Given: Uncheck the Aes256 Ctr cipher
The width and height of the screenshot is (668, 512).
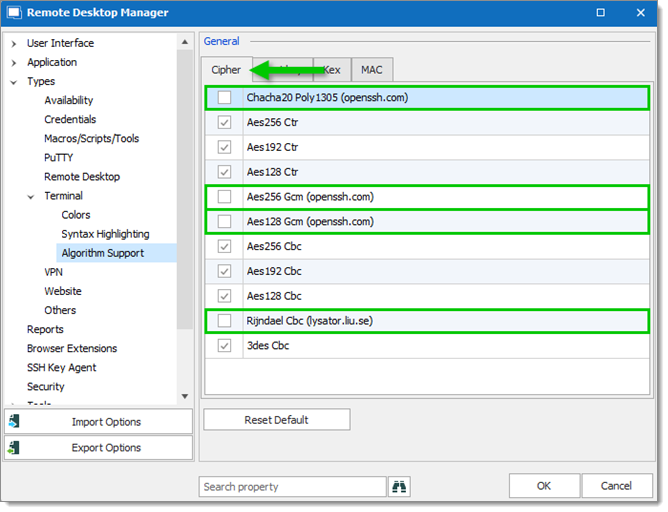Looking at the screenshot, I should [224, 122].
